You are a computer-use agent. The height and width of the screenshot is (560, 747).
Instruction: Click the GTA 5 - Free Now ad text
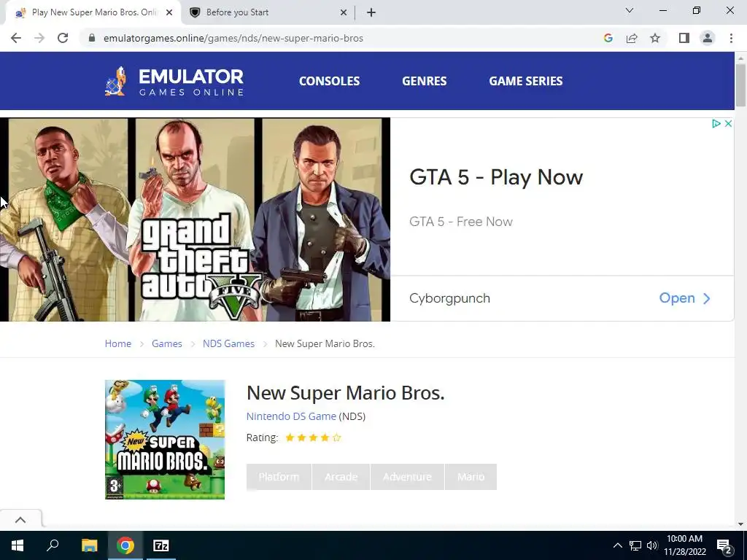(461, 222)
